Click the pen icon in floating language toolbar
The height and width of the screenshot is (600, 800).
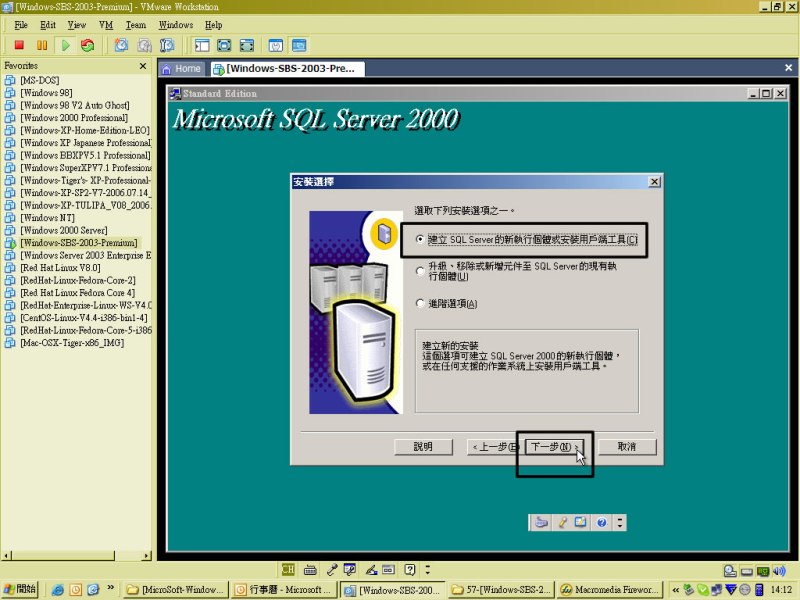tap(562, 522)
